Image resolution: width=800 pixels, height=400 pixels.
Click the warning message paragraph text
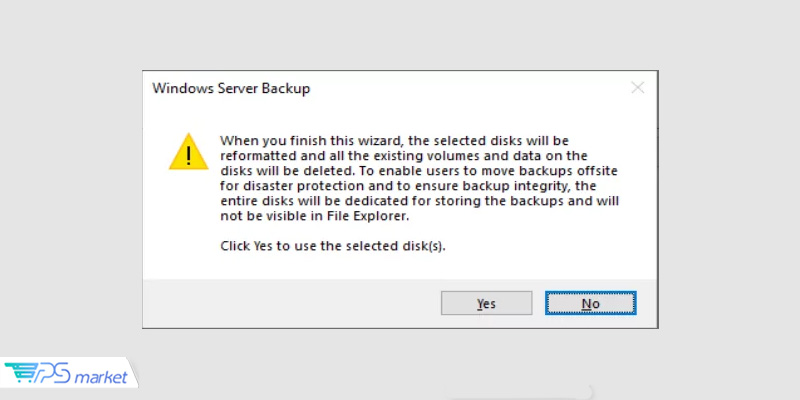[x=419, y=178]
